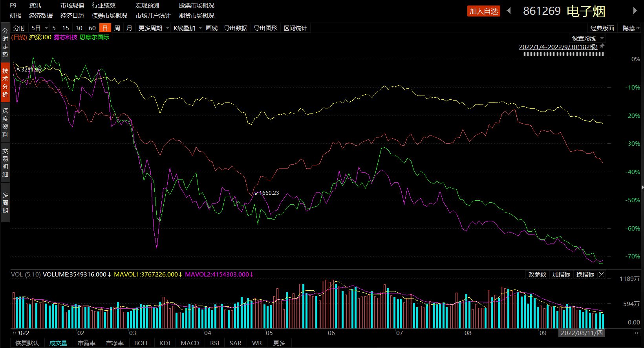Expand the 更多周期 dropdown

[154, 28]
